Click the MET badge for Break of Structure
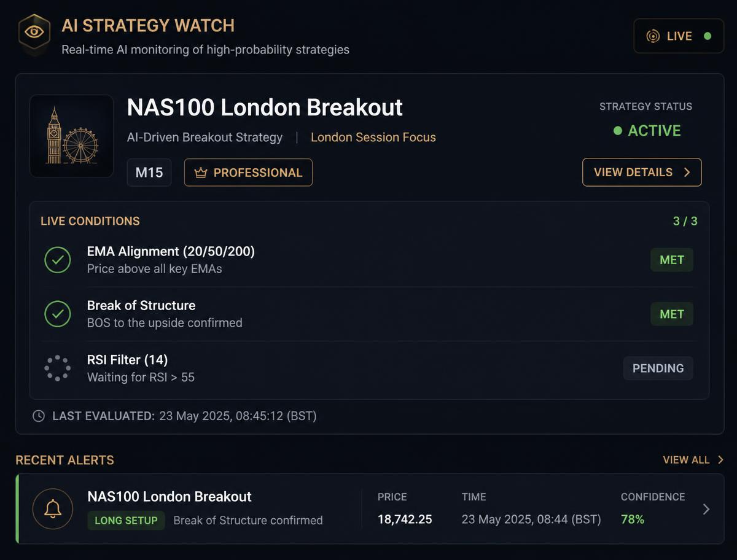 coord(672,314)
